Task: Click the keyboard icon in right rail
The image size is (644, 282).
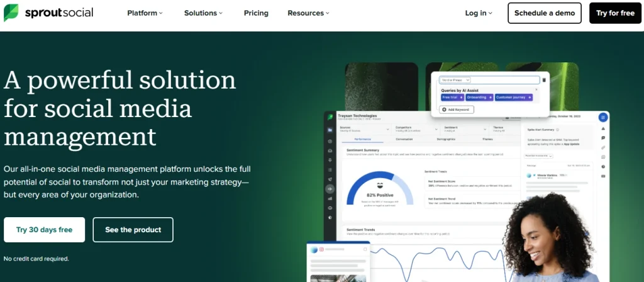Action: (603, 176)
